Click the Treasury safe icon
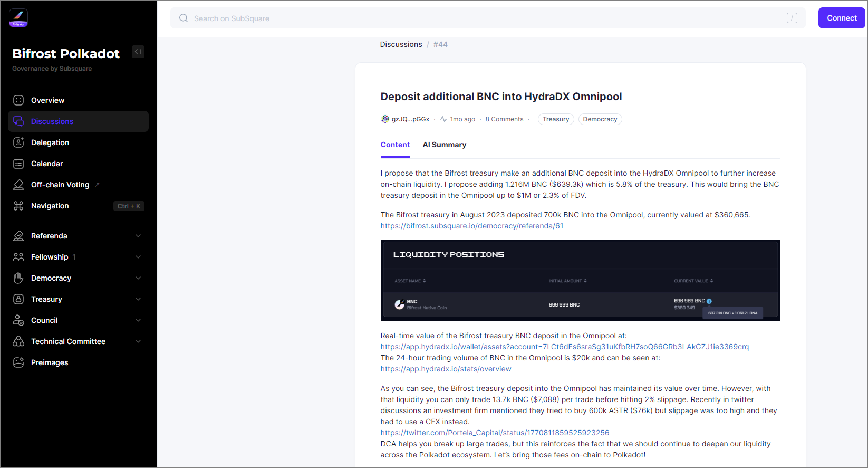The image size is (868, 468). click(x=18, y=299)
